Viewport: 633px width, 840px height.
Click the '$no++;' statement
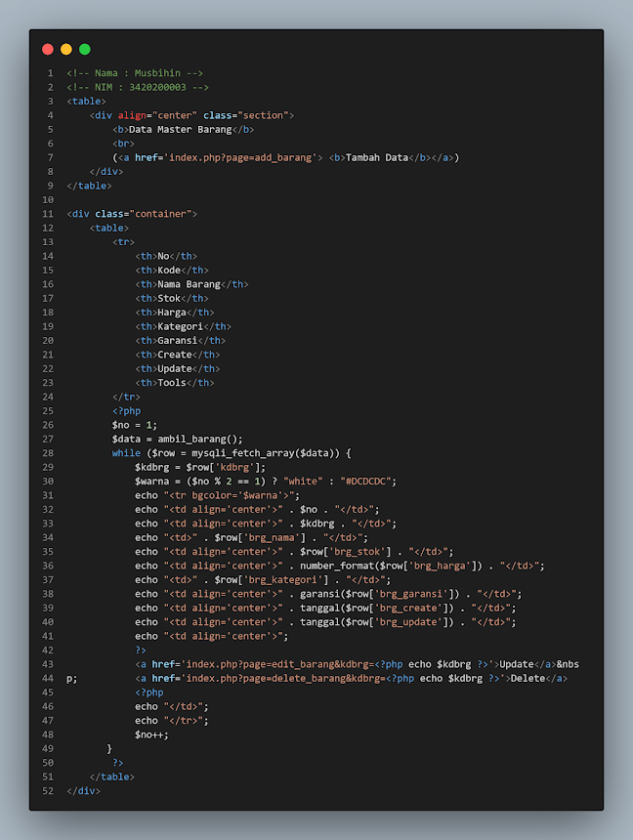pos(151,735)
